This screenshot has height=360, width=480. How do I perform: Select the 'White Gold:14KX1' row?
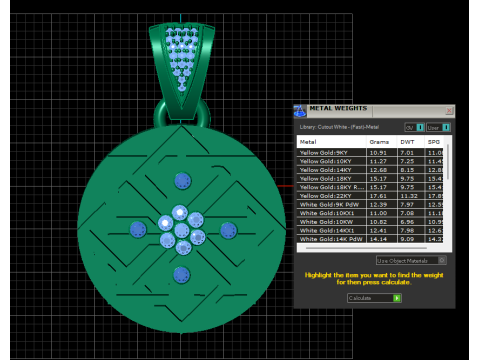coord(370,231)
